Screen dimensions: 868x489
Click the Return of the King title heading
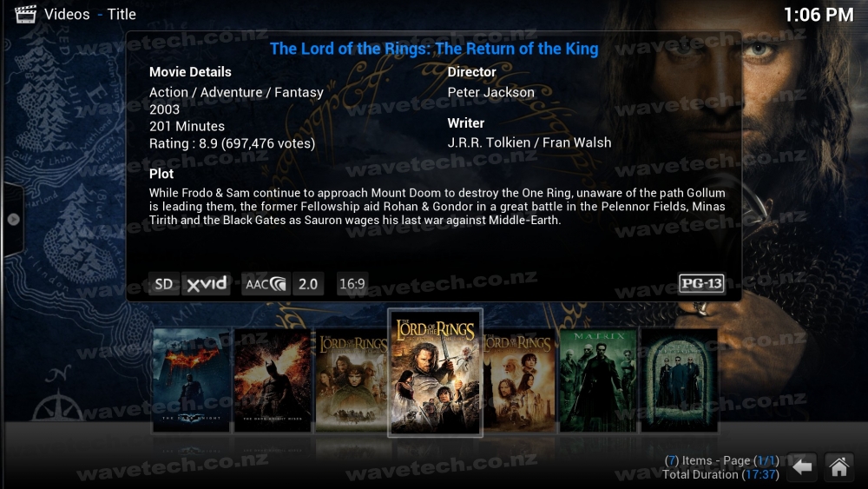coord(434,49)
